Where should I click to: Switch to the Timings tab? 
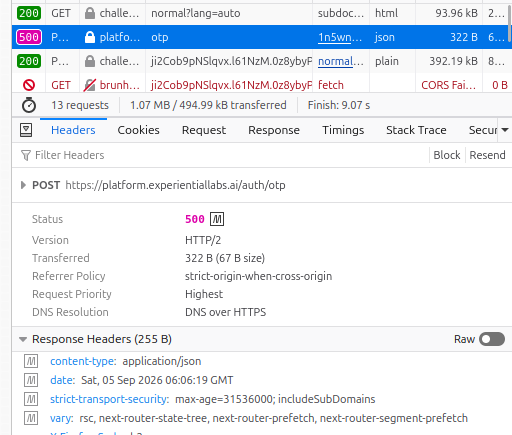pos(343,130)
